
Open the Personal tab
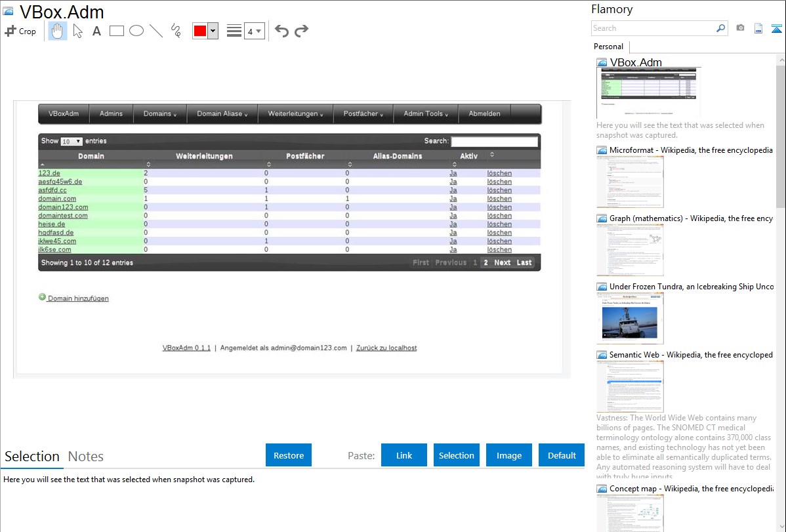pos(608,47)
